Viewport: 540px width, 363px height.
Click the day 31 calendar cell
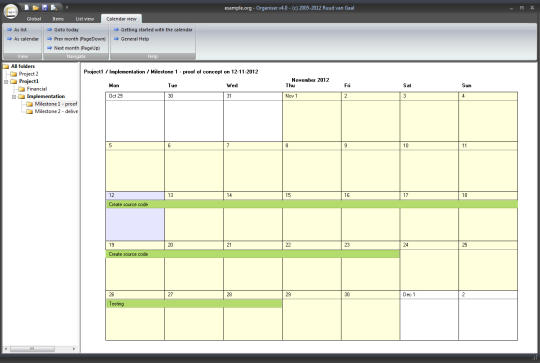click(253, 117)
